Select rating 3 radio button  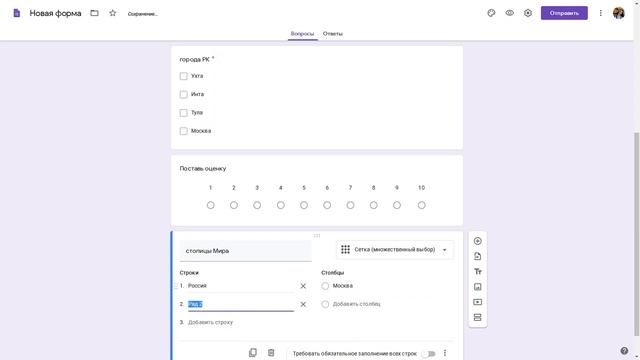click(257, 205)
